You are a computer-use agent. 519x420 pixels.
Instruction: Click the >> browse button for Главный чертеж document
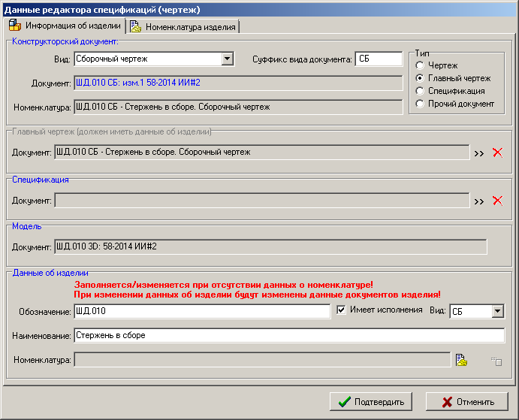(478, 153)
